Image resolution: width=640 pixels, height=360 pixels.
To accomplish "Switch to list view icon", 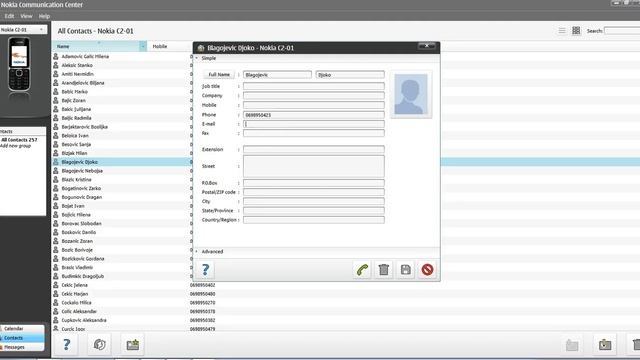I will coord(562,31).
